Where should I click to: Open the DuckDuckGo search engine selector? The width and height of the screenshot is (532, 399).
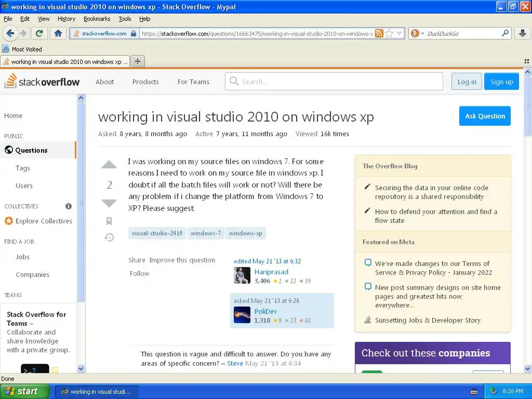(417, 33)
